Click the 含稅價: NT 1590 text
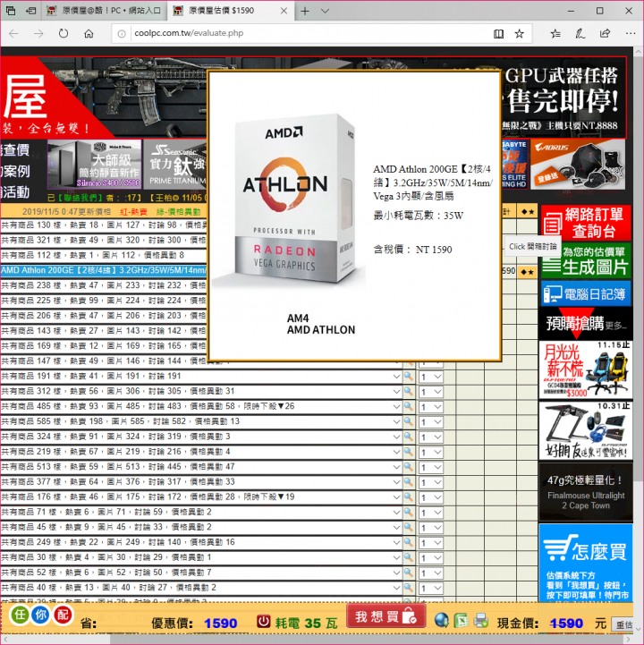The width and height of the screenshot is (644, 645). (x=412, y=250)
